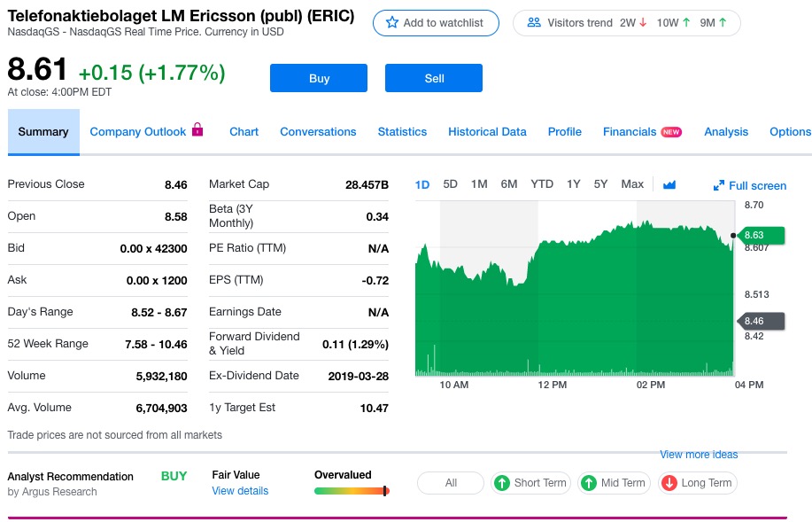The image size is (812, 522).
Task: Switch to the Historical Data tab
Action: point(487,132)
